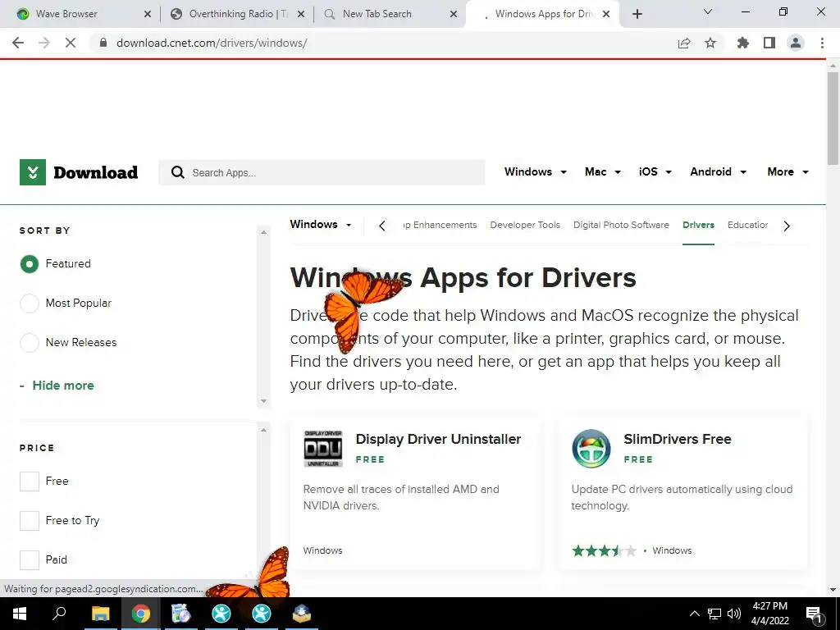The width and height of the screenshot is (840, 630).
Task: Go back to the previous page
Action: [18, 43]
